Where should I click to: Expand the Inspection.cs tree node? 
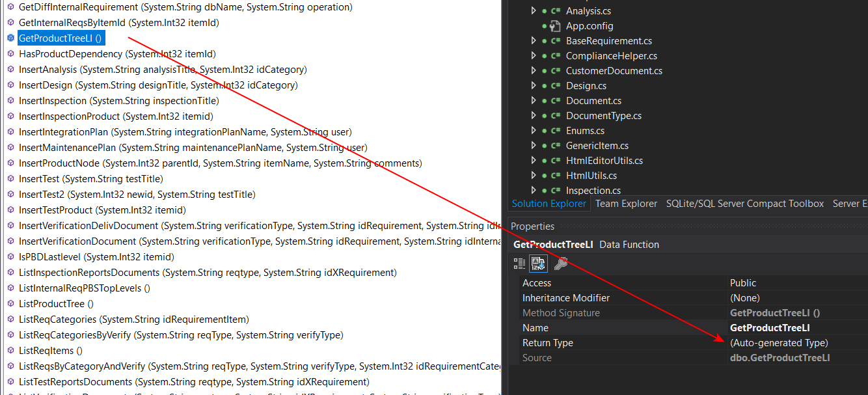point(534,190)
